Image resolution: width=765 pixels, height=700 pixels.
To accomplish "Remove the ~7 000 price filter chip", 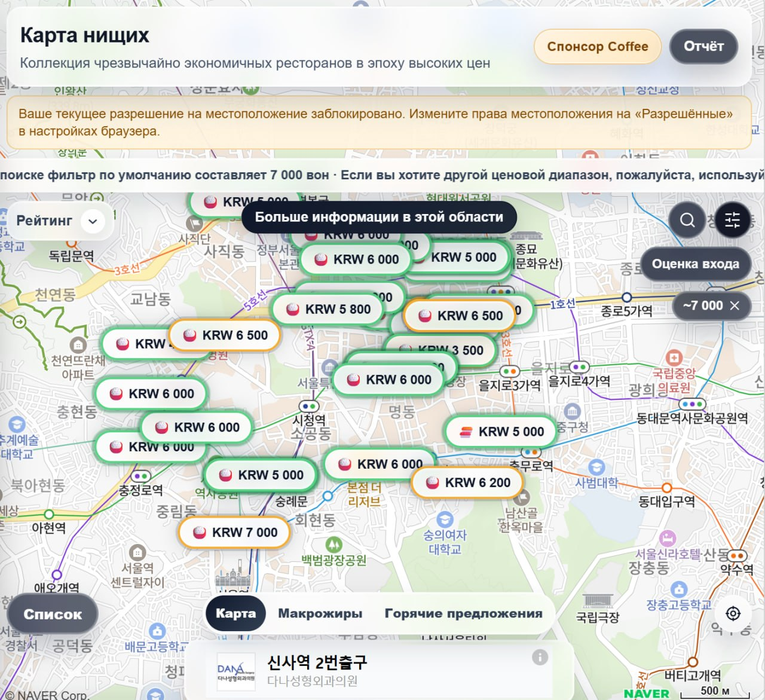I will [x=735, y=306].
